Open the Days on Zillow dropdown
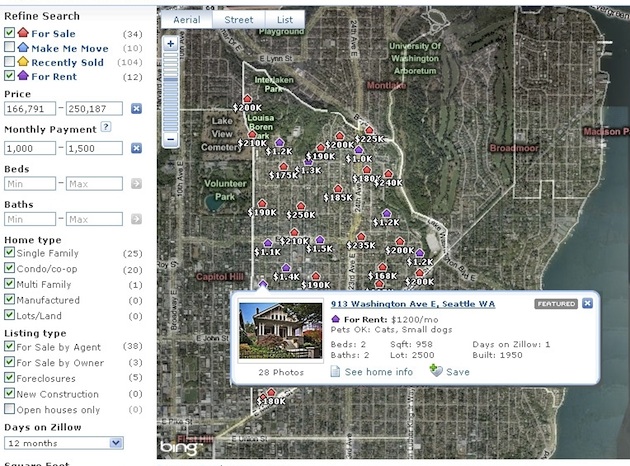The image size is (630, 466). point(63,443)
